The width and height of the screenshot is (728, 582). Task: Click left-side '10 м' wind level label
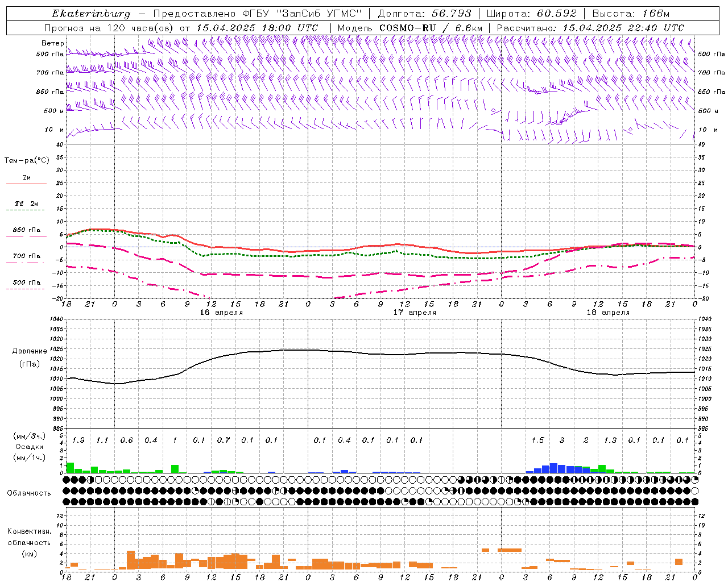(54, 130)
